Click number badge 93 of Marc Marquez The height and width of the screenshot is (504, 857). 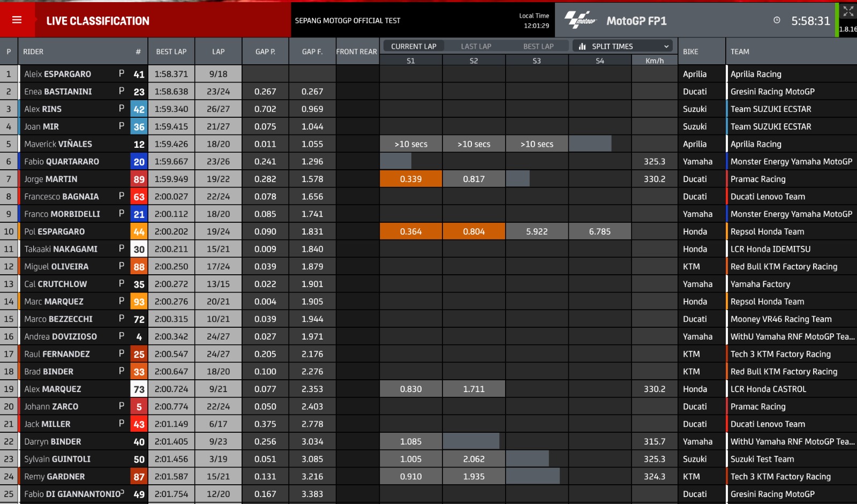(x=139, y=302)
